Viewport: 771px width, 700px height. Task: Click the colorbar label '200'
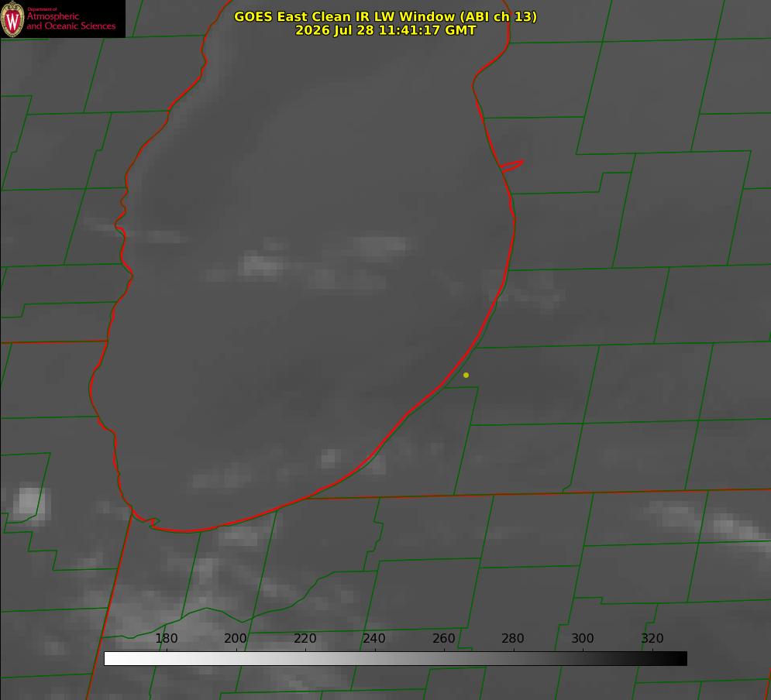[235, 638]
